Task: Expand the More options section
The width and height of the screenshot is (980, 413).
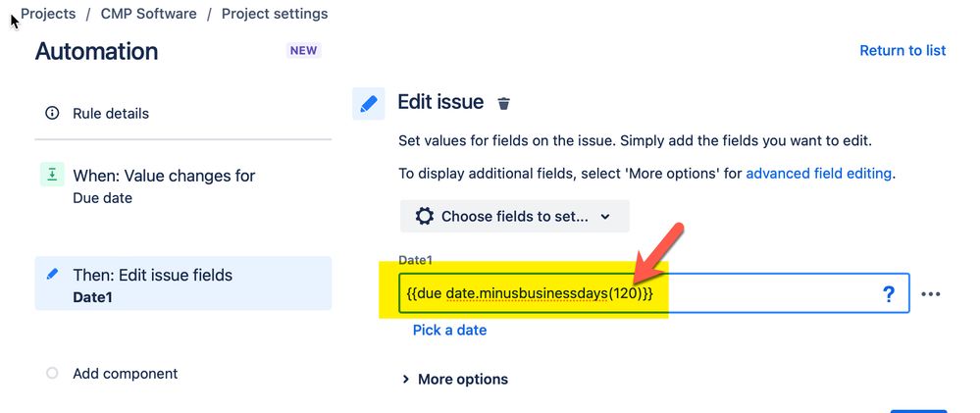Action: click(x=455, y=379)
